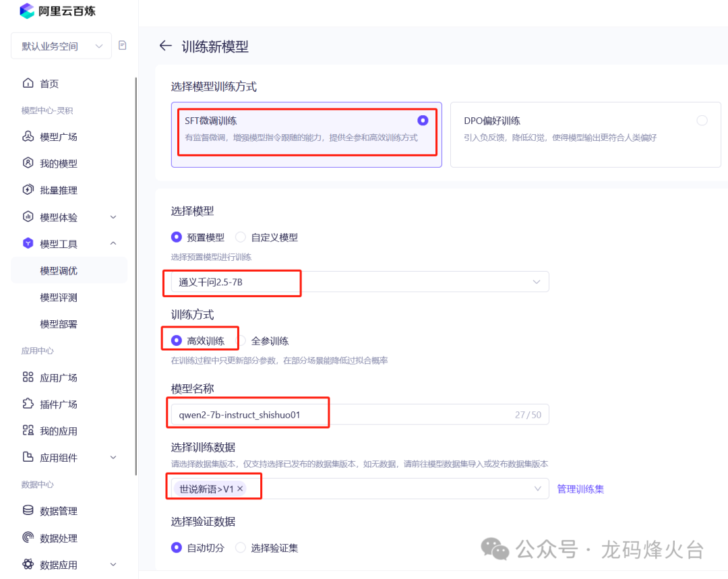Click the 首页 home icon
The image size is (728, 579).
point(28,83)
